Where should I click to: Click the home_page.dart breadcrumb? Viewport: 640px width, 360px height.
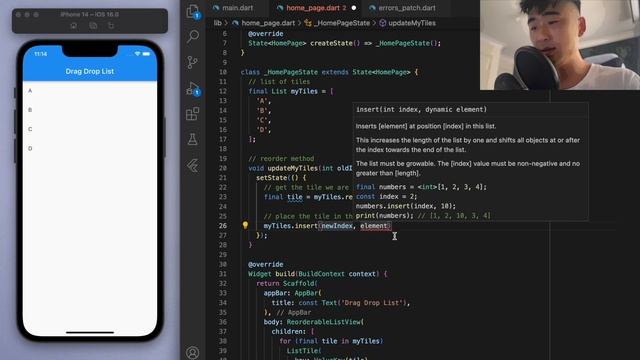[268, 23]
